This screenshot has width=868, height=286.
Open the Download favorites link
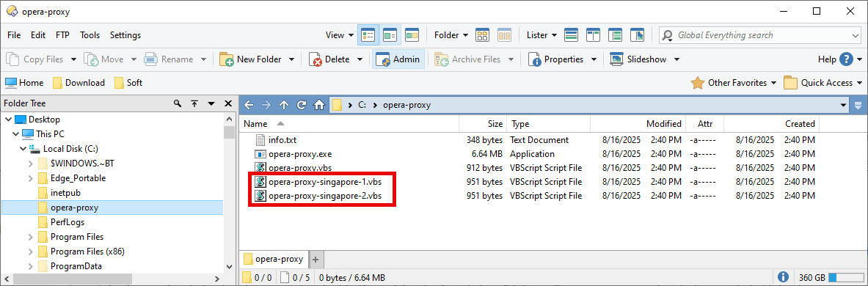(79, 83)
